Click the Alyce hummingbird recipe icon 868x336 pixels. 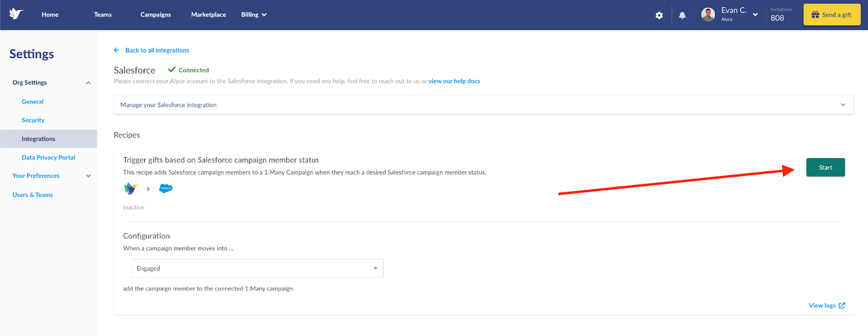[131, 189]
